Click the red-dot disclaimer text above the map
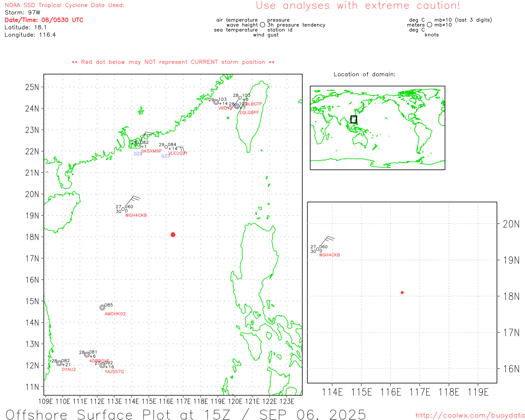The height and width of the screenshot is (420, 525). [173, 62]
